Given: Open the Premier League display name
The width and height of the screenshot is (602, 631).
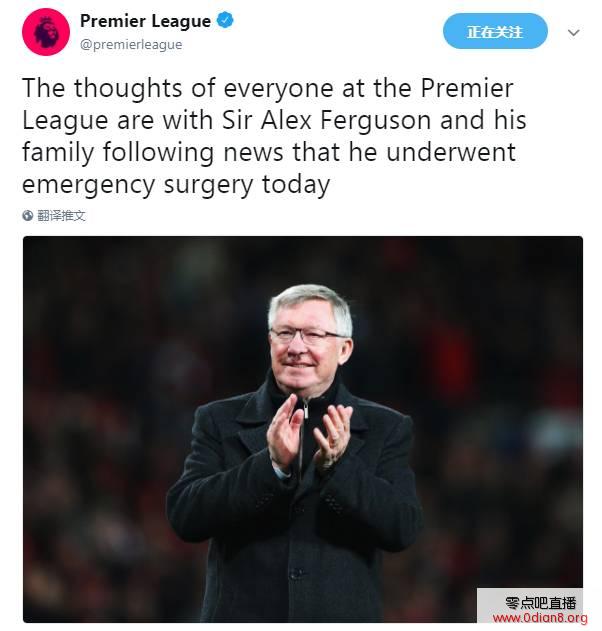Looking at the screenshot, I should pos(145,21).
